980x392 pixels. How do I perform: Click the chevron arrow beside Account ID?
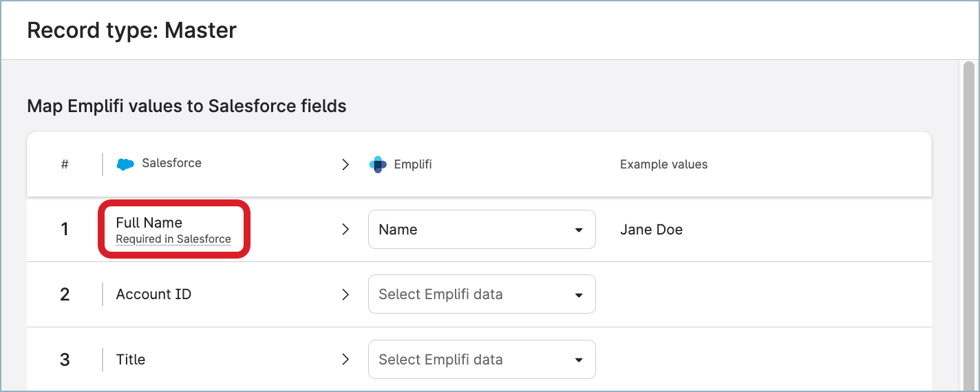point(345,294)
